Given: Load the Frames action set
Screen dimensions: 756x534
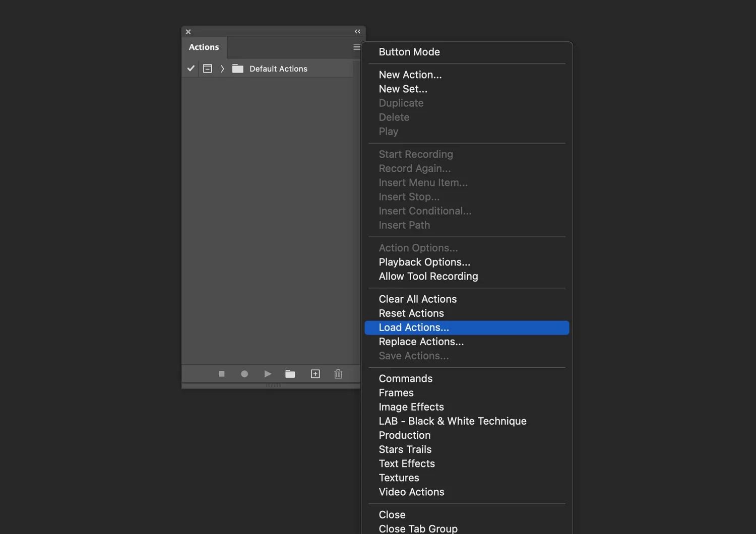Looking at the screenshot, I should tap(467, 392).
